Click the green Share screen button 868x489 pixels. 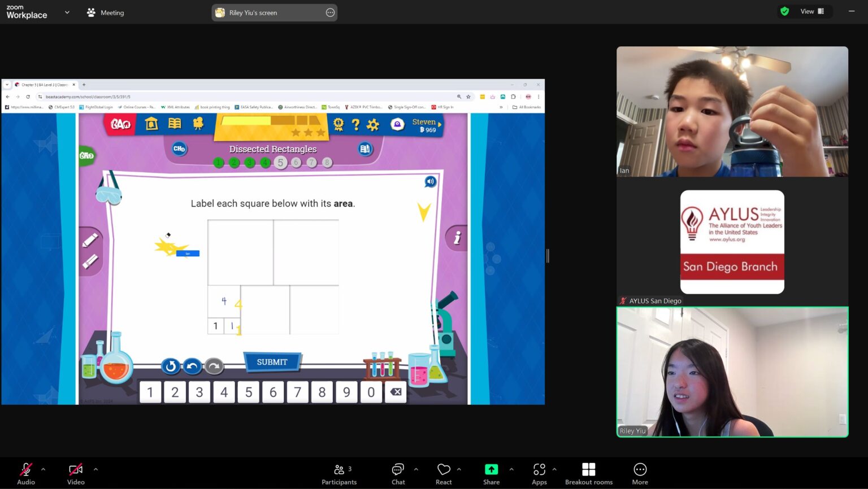click(x=491, y=473)
